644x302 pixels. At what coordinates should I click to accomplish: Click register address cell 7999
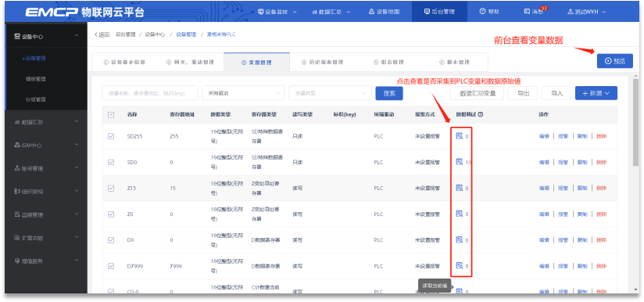tap(175, 266)
